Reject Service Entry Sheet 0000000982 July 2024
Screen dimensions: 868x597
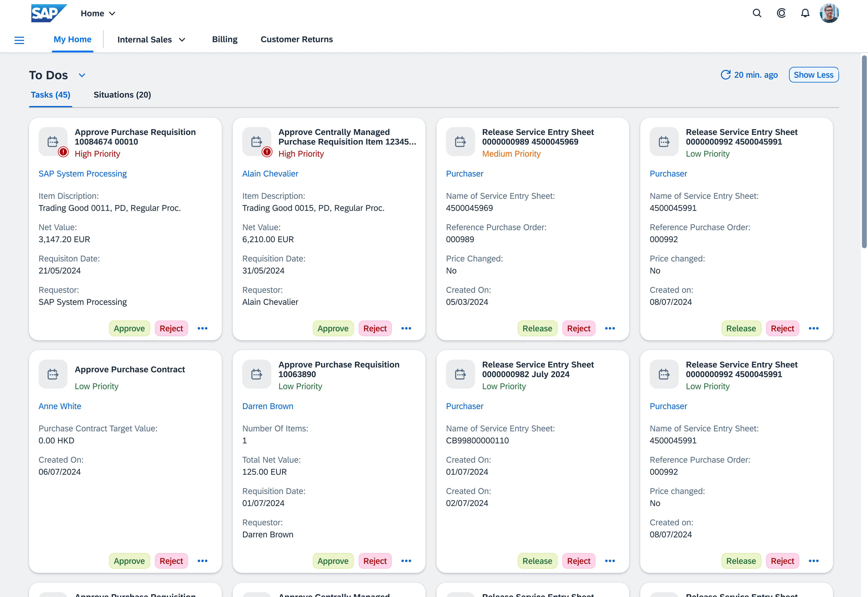pyautogui.click(x=578, y=561)
